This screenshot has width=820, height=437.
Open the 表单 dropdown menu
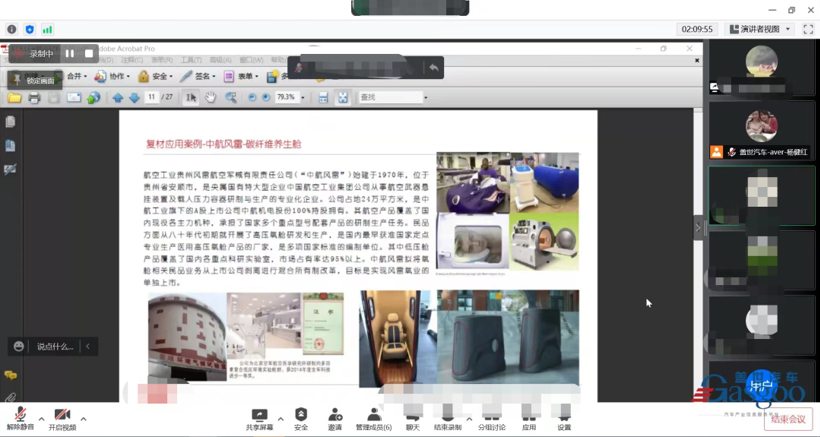(x=241, y=76)
